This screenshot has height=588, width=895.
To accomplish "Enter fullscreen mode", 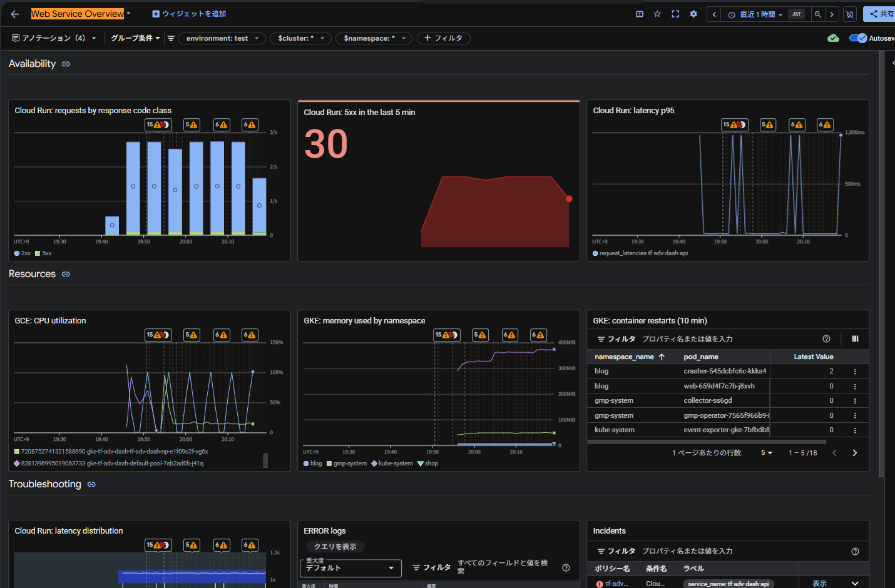I will coord(675,14).
